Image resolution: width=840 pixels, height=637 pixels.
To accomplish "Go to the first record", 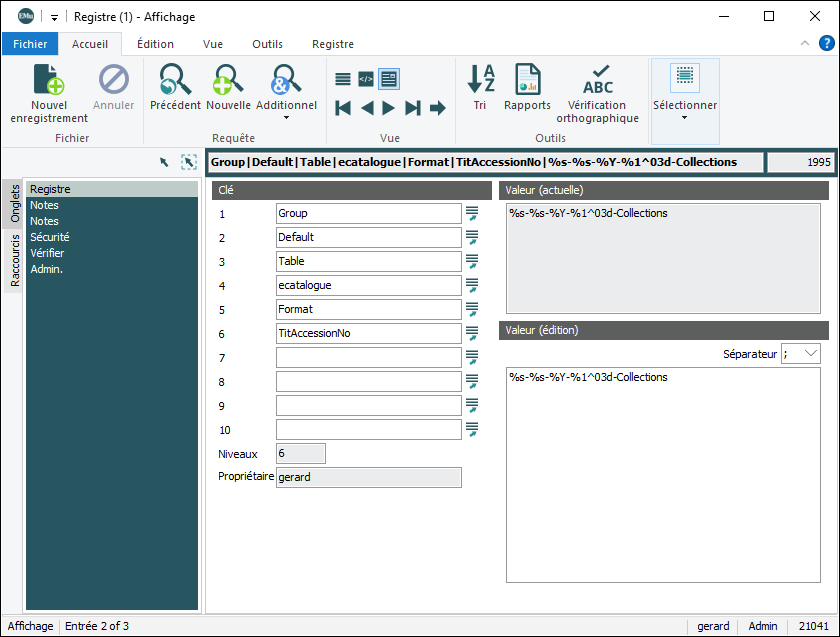I will click(343, 108).
